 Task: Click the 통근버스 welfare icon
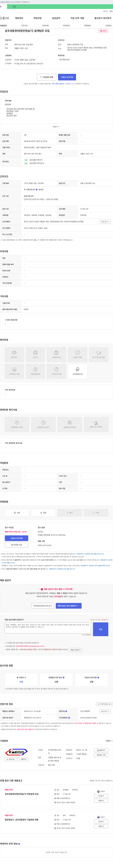click(x=14, y=355)
